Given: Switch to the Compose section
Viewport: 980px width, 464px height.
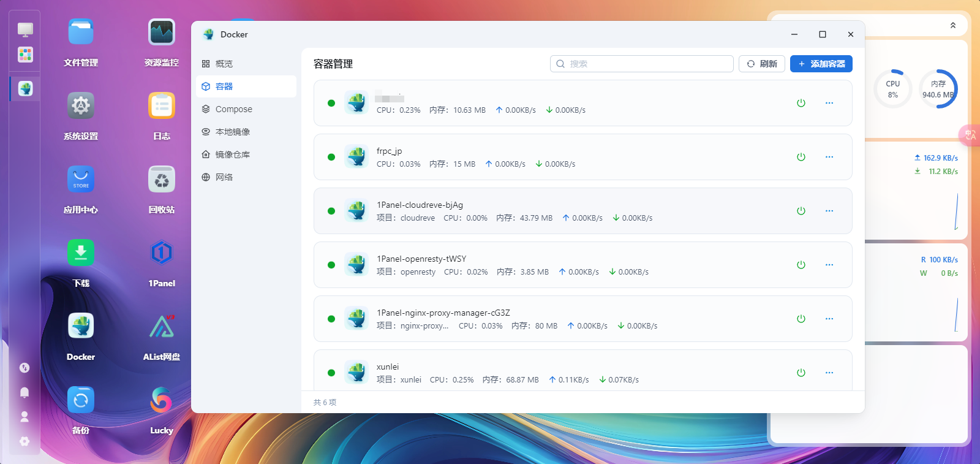Looking at the screenshot, I should pyautogui.click(x=233, y=109).
